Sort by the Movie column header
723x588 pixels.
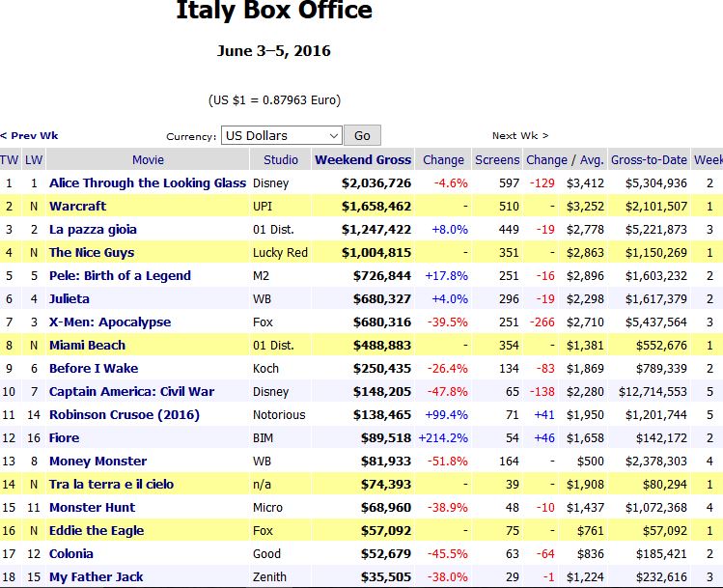click(148, 160)
